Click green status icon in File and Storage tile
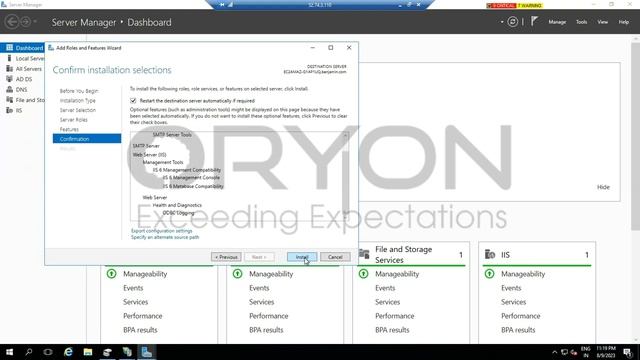Screen dimensions: 640x360 pyautogui.click(x=363, y=274)
